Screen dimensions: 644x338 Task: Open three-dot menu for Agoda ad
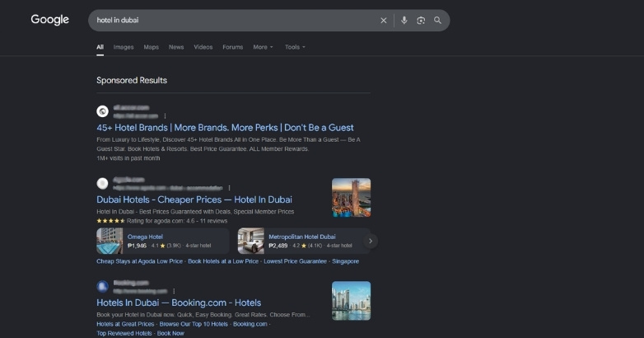pyautogui.click(x=229, y=188)
